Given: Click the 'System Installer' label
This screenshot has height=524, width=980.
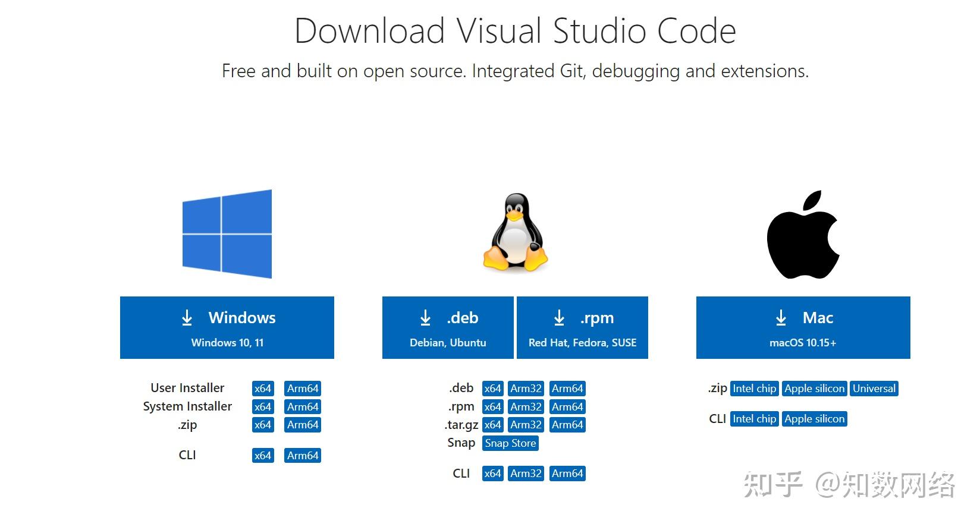Looking at the screenshot, I should click(187, 406).
